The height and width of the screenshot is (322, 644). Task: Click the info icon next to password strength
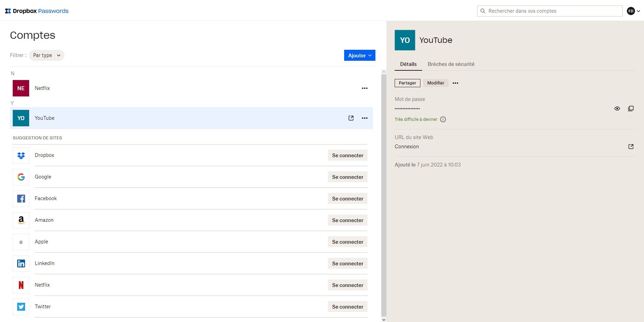pos(443,119)
